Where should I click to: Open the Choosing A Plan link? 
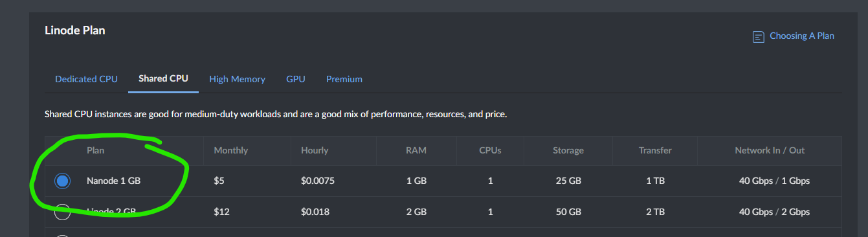[801, 36]
